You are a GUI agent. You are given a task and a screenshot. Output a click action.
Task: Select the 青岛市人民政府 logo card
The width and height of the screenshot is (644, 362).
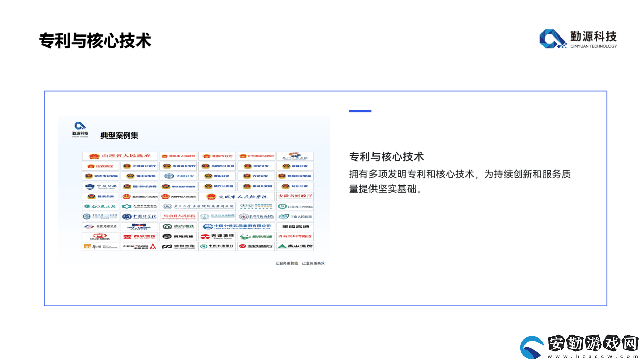[178, 156]
